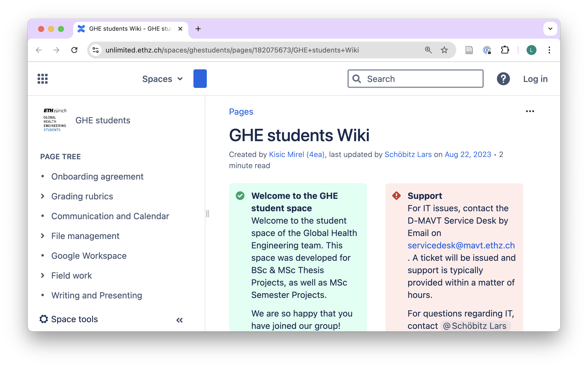The height and width of the screenshot is (368, 588).
Task: Open the Confluence app switcher grid icon
Action: tap(43, 79)
